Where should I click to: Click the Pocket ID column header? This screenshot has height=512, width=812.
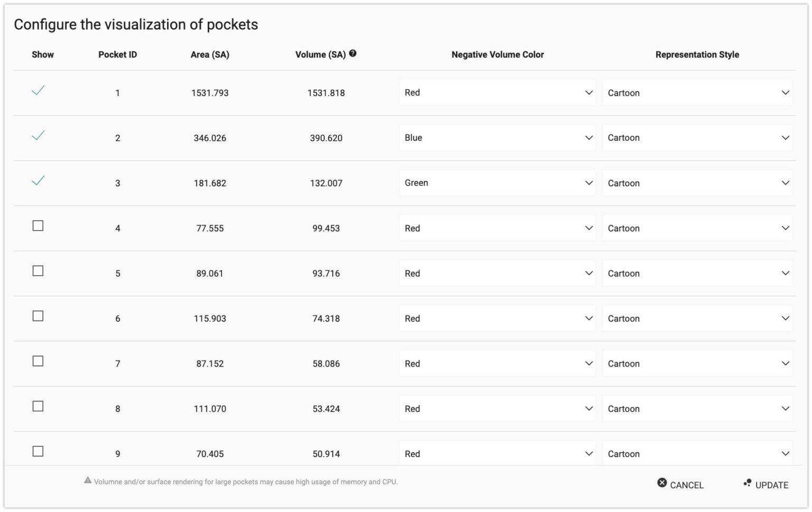click(117, 54)
